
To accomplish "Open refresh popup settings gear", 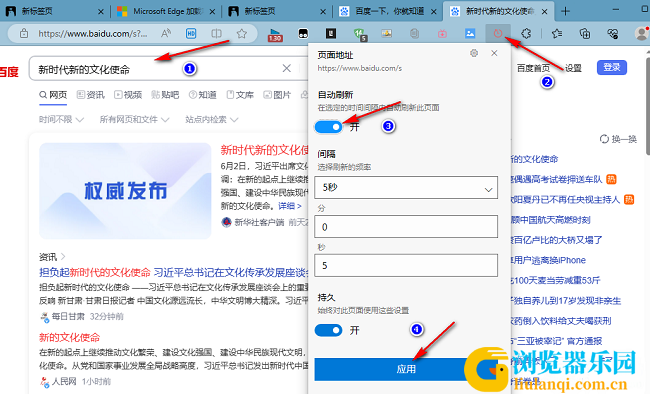I will 474,53.
